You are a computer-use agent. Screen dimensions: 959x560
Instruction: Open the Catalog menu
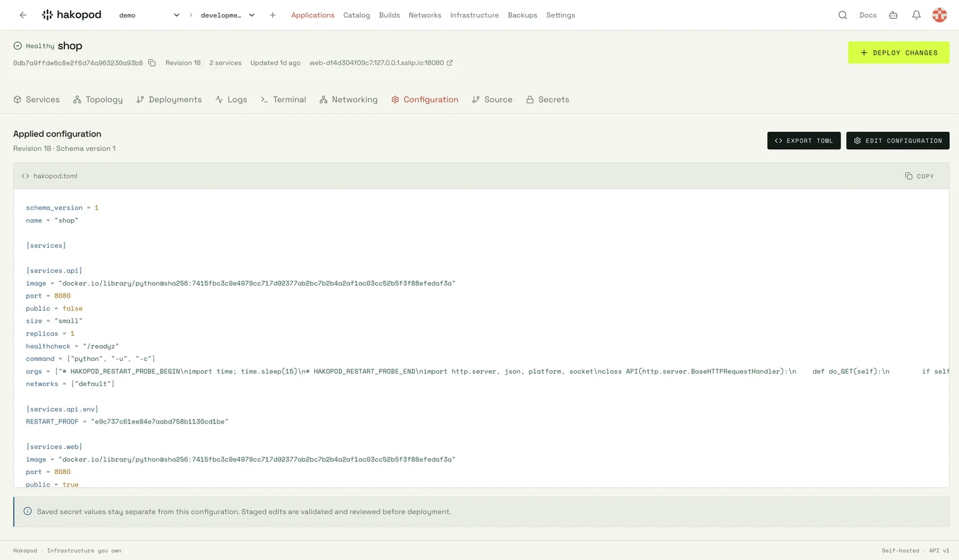356,15
